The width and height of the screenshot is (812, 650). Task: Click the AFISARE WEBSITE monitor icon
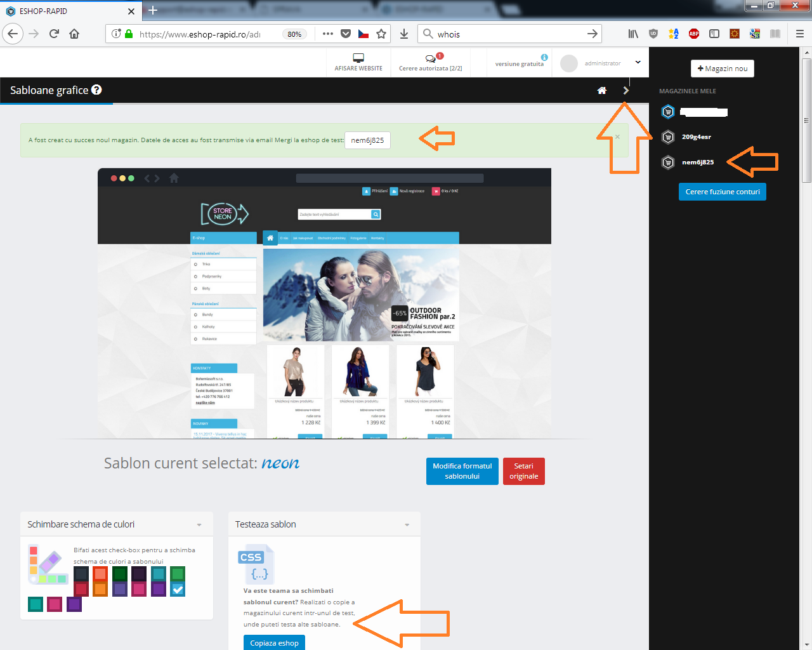(358, 58)
